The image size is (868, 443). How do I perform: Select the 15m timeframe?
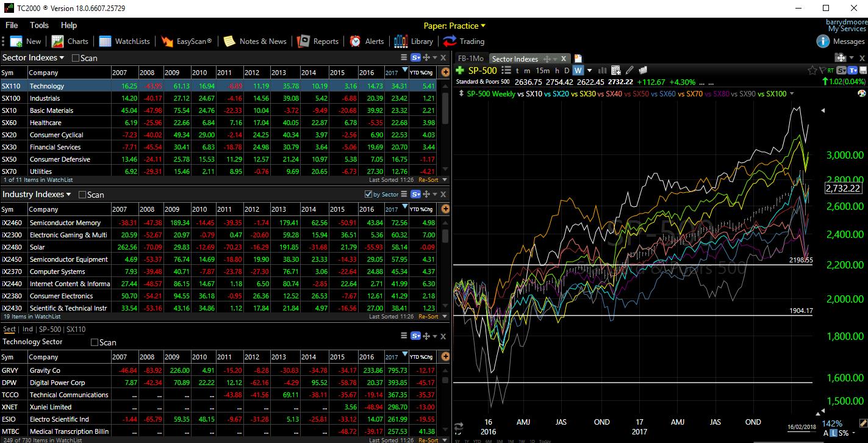tap(542, 70)
